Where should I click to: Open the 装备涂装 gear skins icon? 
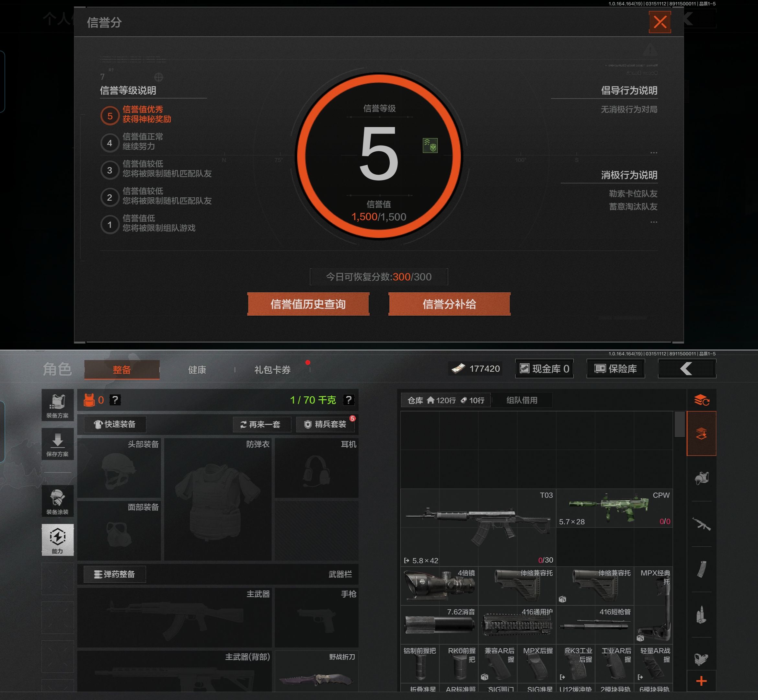point(58,501)
